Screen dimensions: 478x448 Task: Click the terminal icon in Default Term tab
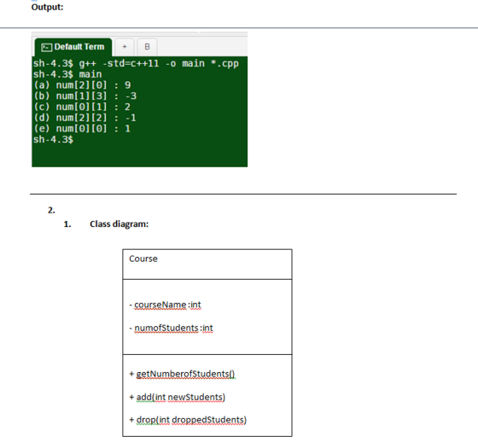tap(46, 47)
